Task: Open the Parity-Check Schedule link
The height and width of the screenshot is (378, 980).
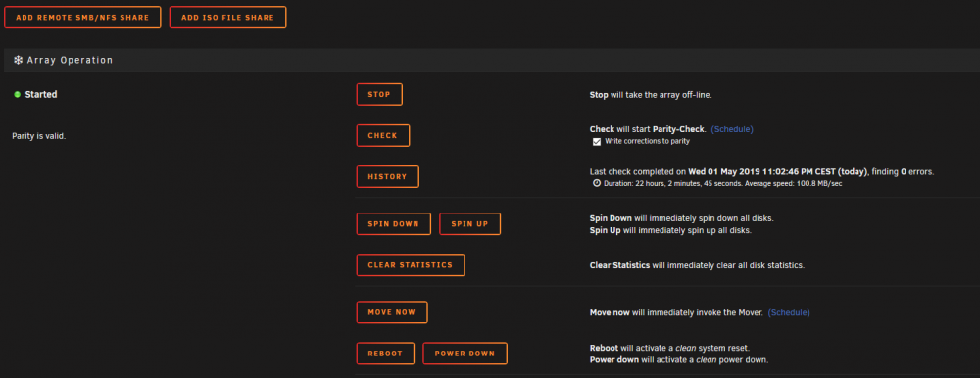Action: [732, 129]
